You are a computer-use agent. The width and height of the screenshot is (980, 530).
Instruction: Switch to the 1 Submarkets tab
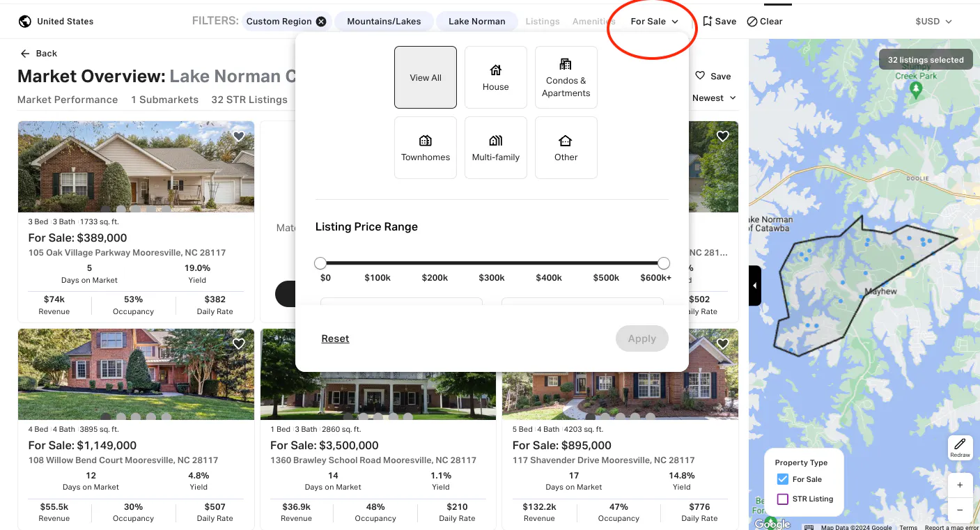click(x=165, y=100)
